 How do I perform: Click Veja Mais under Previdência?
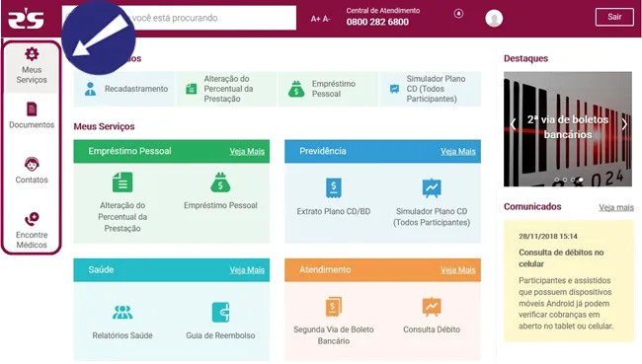pos(457,151)
